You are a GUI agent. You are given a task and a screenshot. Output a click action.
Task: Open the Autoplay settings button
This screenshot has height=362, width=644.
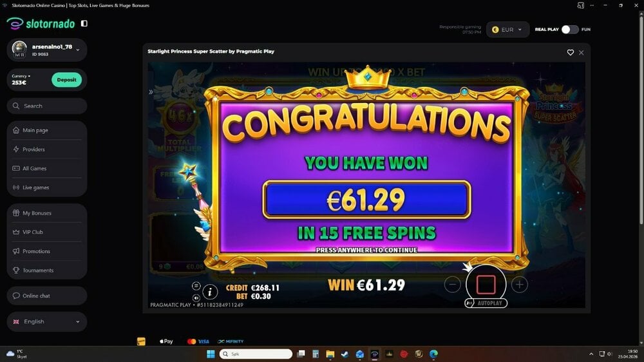coord(486,303)
